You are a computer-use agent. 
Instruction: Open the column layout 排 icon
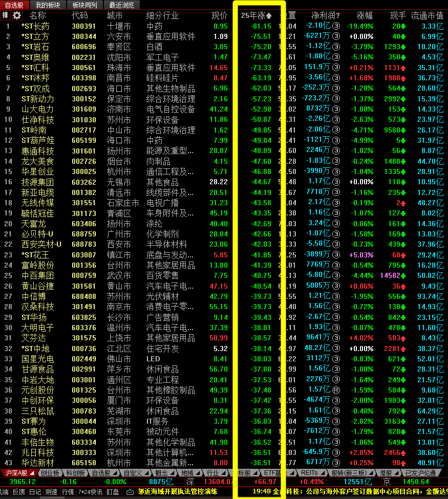6,15
